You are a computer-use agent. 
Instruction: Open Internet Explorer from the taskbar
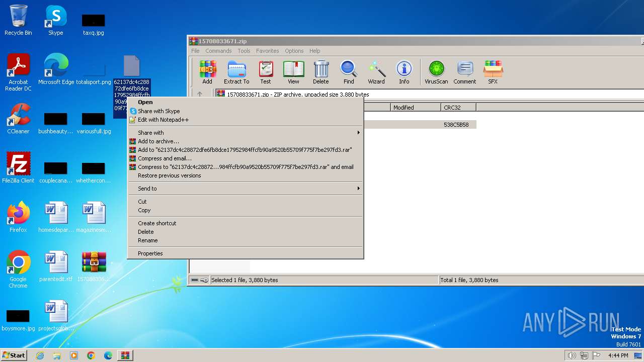click(40, 355)
